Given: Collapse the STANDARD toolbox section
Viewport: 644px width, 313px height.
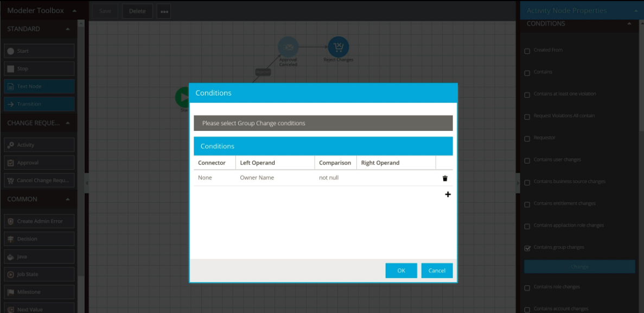Looking at the screenshot, I should pyautogui.click(x=67, y=29).
